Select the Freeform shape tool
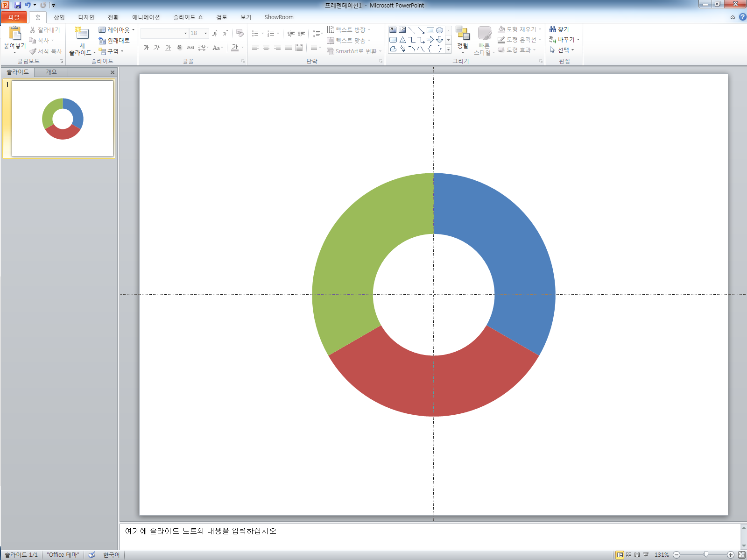Viewport: 747px width, 560px height. point(393,49)
